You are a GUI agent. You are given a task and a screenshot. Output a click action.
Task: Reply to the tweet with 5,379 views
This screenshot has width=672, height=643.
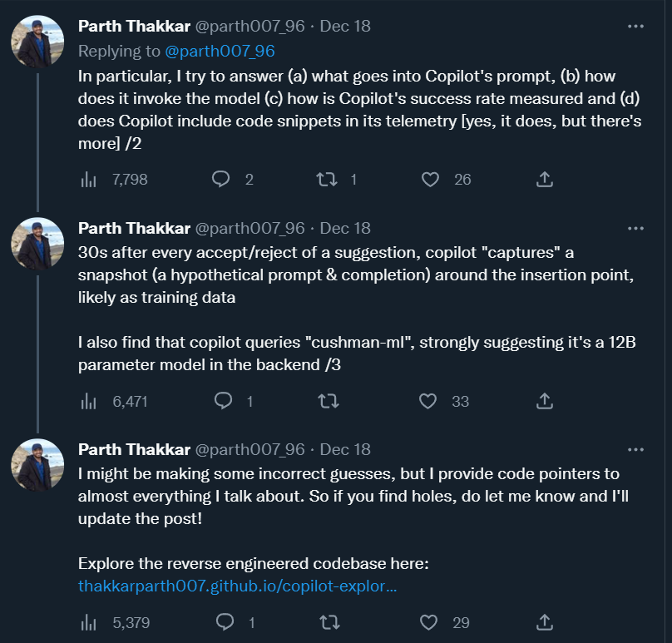click(223, 621)
